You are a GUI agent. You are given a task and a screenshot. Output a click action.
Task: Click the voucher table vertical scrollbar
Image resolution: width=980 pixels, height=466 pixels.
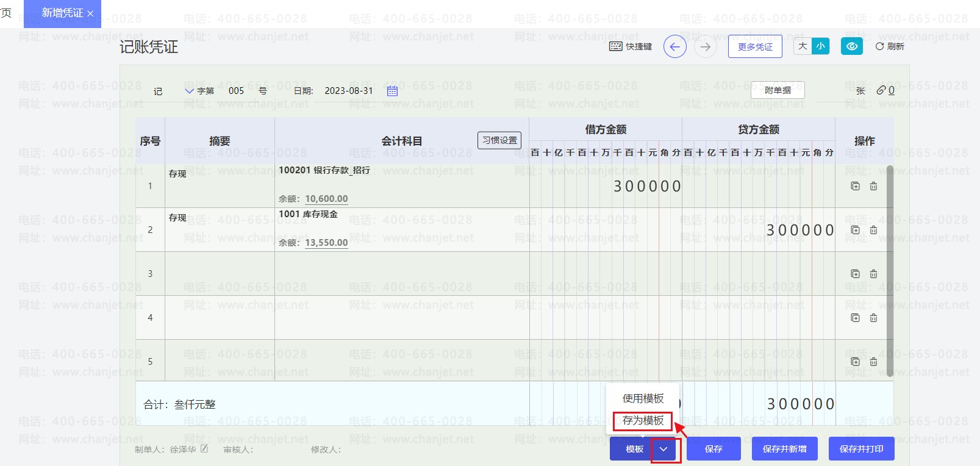pos(890,271)
